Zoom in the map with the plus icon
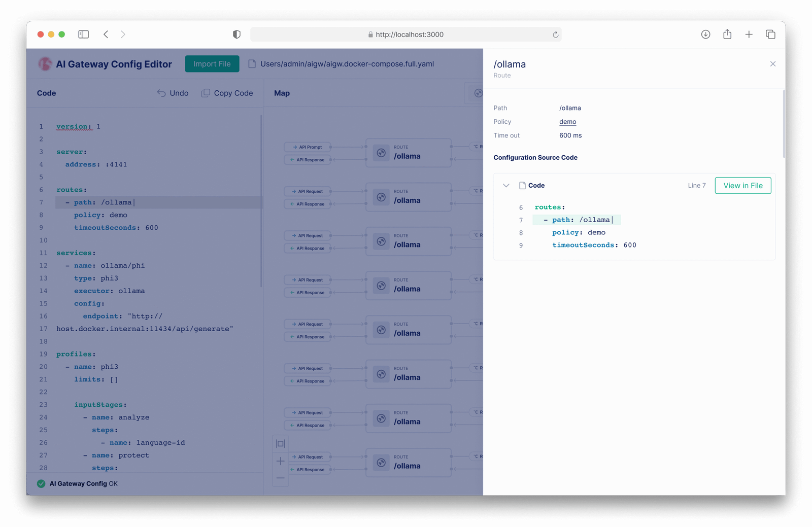This screenshot has height=527, width=812. pyautogui.click(x=280, y=461)
